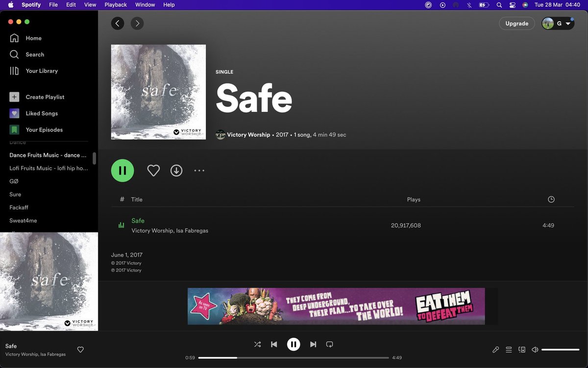Open the Spotify app menu

pos(31,4)
